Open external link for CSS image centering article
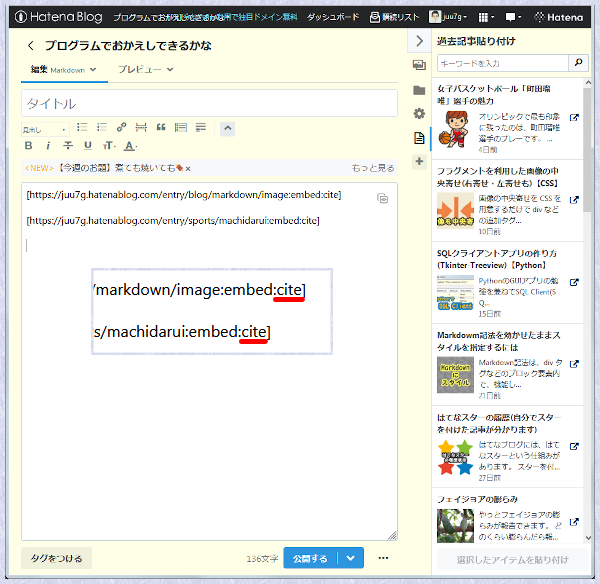The width and height of the screenshot is (600, 584). pos(574,200)
